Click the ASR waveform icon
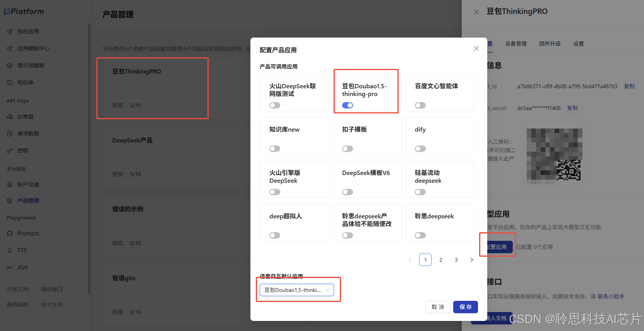 pos(10,268)
